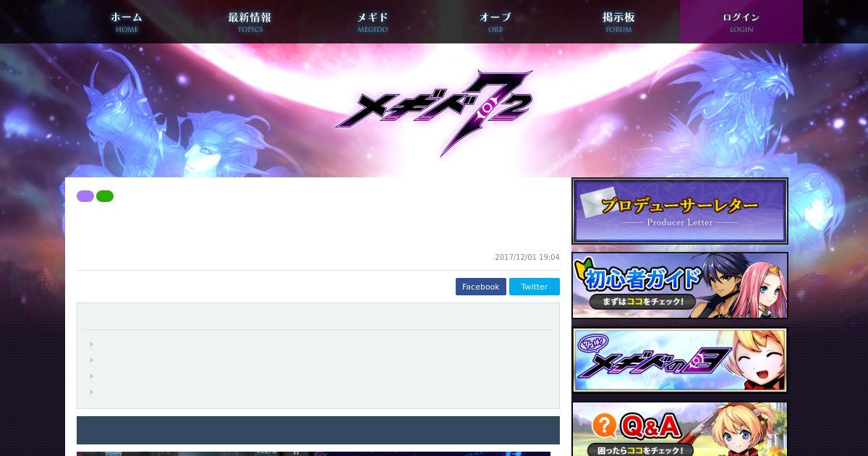The image size is (868, 456).
Task: Click the メギド72 logo in header
Action: [434, 112]
